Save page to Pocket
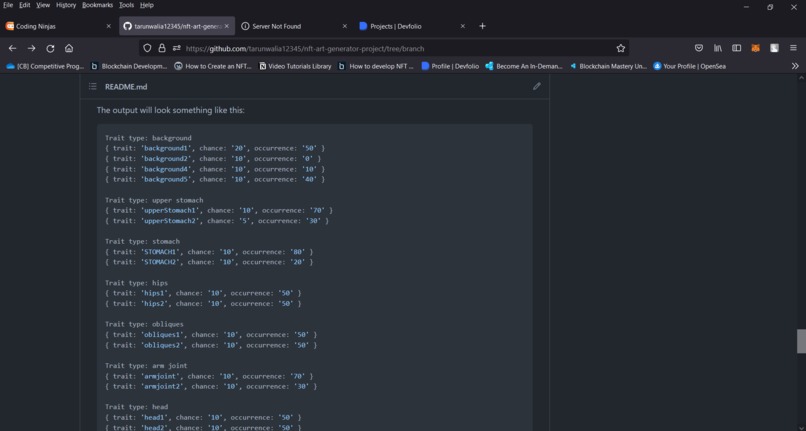Viewport: 806px width, 431px height. coord(699,48)
